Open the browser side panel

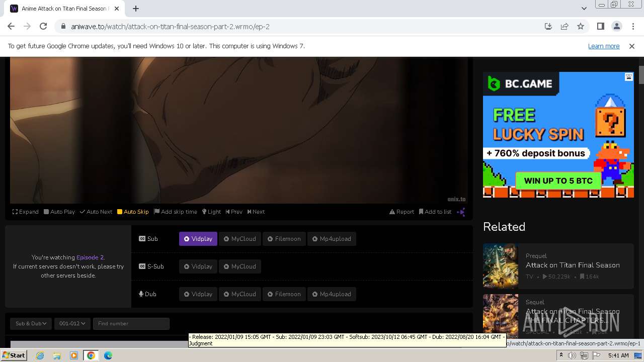pos(601,26)
